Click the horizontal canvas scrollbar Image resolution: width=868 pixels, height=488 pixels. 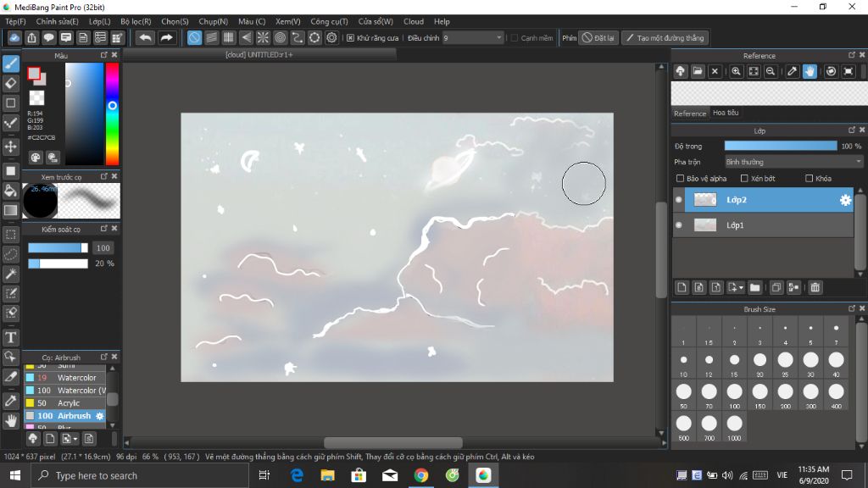pos(393,442)
